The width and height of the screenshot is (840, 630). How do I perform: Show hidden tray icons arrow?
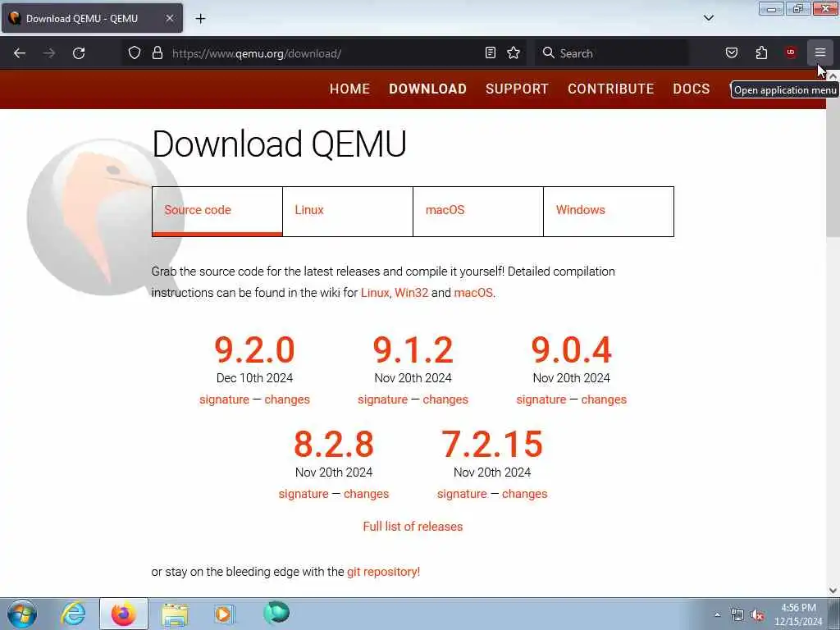pyautogui.click(x=717, y=614)
